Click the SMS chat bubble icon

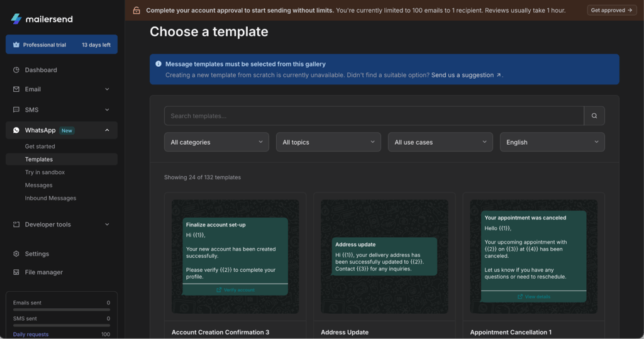tap(16, 109)
